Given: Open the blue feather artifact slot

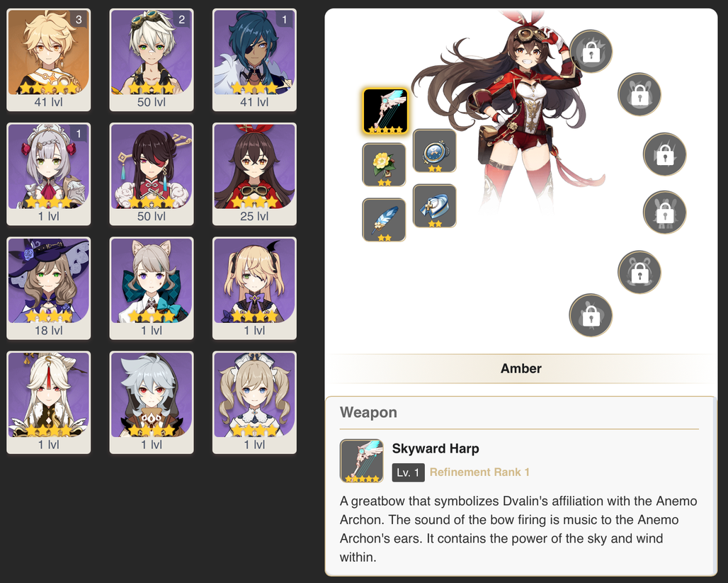Looking at the screenshot, I should pyautogui.click(x=384, y=220).
